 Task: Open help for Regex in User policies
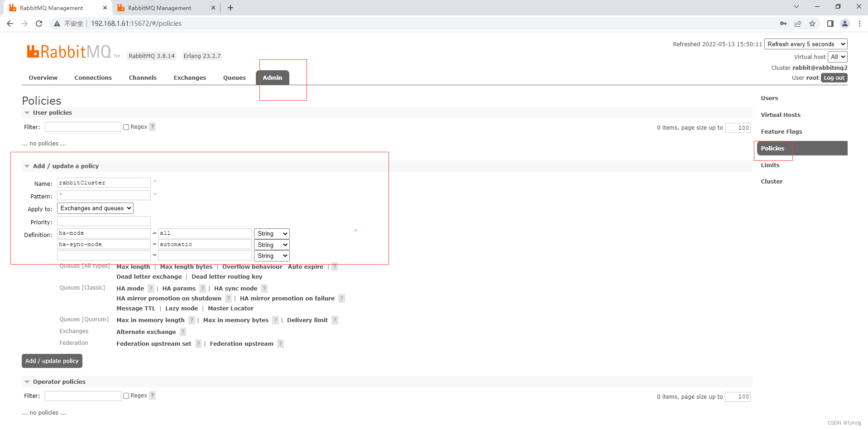153,127
